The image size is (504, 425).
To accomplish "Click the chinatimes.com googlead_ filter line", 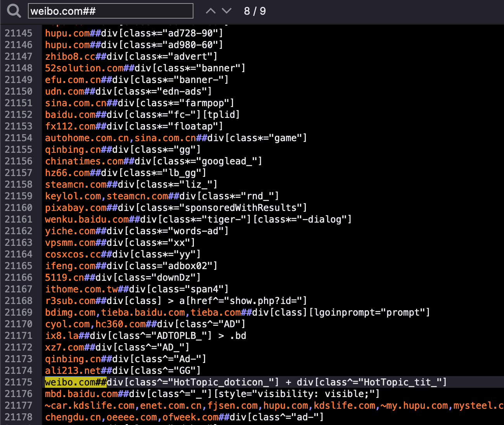I will point(154,161).
